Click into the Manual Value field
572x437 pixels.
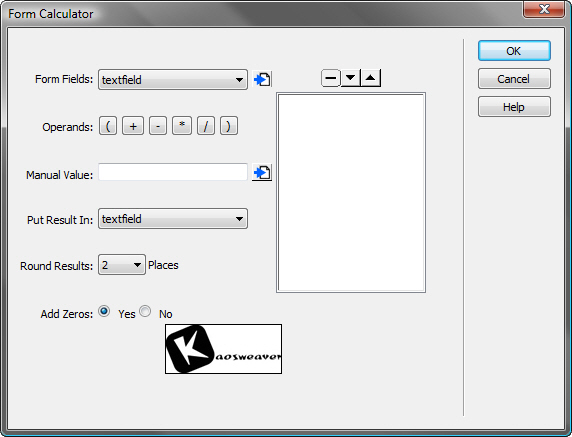[x=173, y=172]
